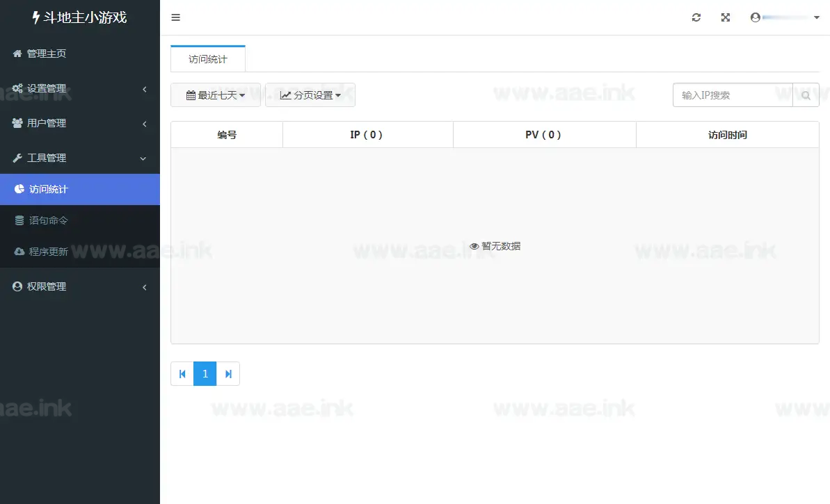Open the 分页设置 dropdown
The image size is (830, 504).
pos(310,95)
